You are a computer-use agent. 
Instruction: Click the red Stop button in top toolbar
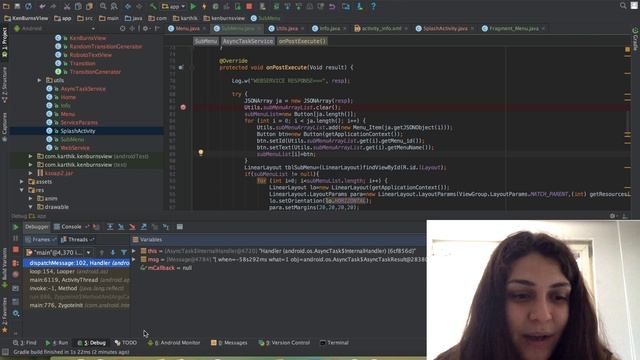click(249, 6)
